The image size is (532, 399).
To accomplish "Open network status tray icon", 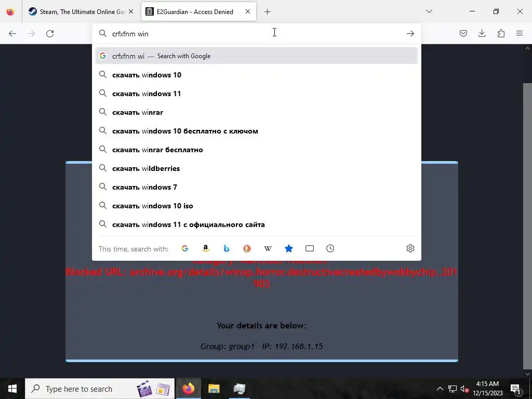I will coord(453,389).
